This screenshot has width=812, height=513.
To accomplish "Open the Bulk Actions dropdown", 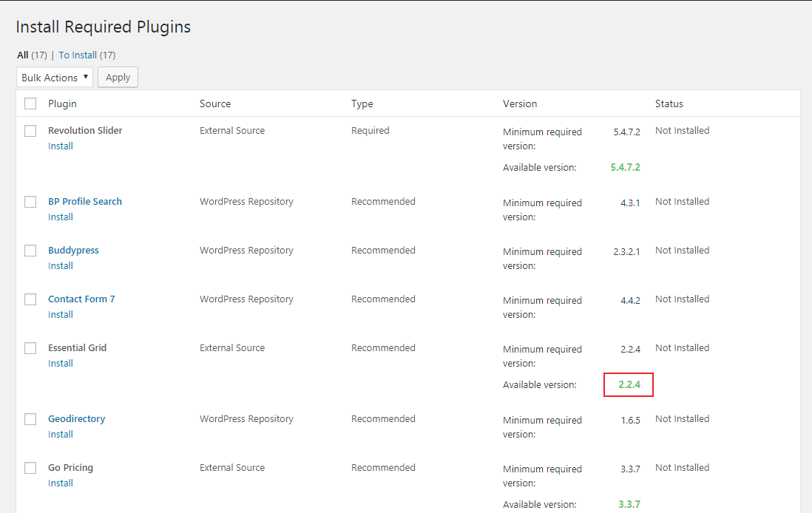I will [55, 77].
